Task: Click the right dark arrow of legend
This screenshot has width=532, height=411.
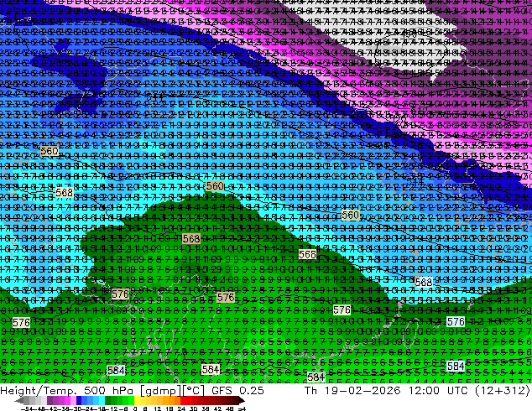Action: click(x=242, y=400)
